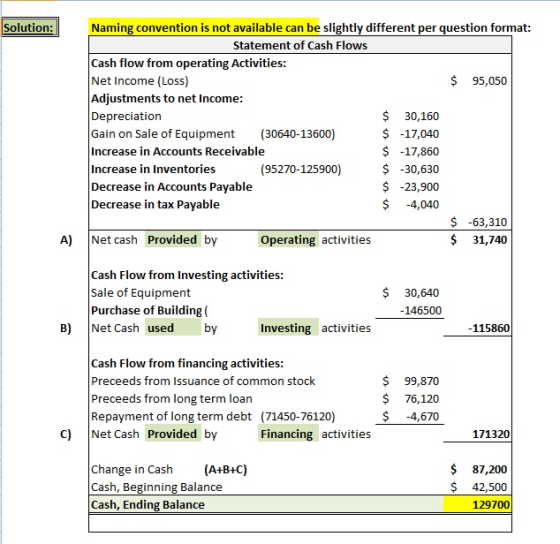The width and height of the screenshot is (560, 544).
Task: Select 'Cash, Ending Balance' label
Action: (x=148, y=505)
